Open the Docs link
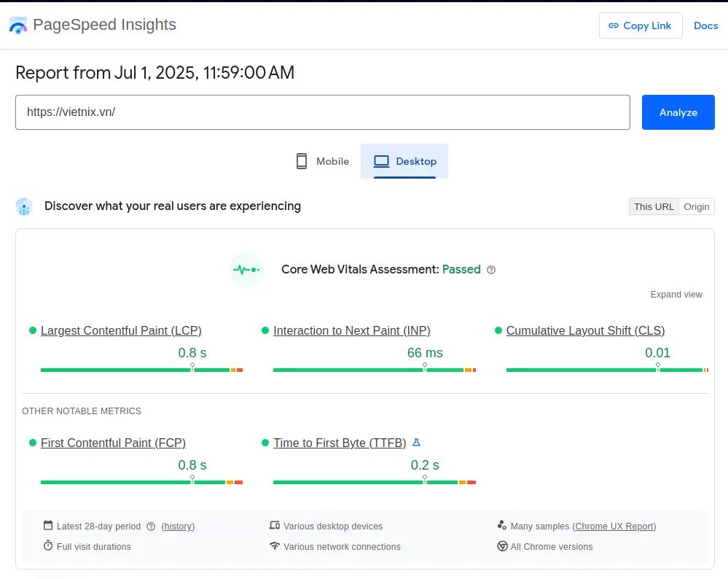The height and width of the screenshot is (579, 728). [x=705, y=26]
